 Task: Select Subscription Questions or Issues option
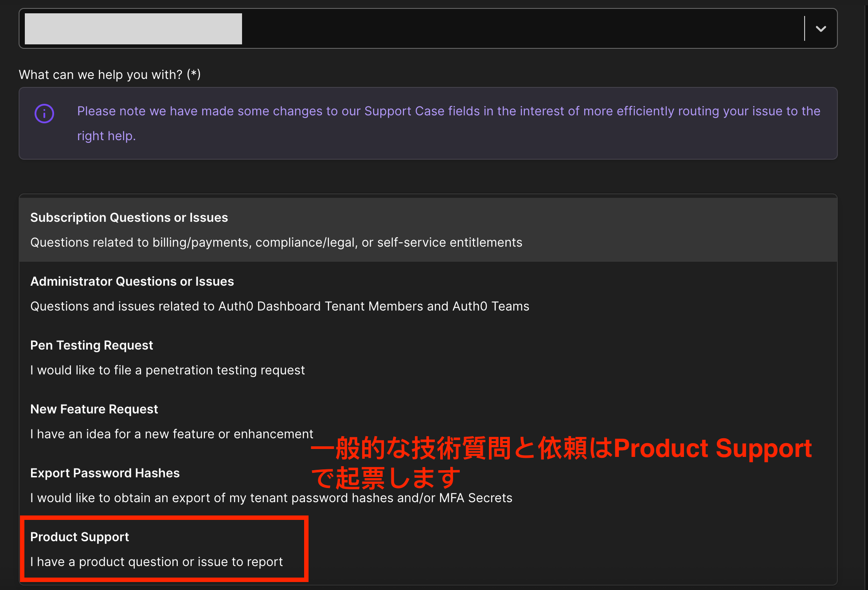[x=129, y=217]
